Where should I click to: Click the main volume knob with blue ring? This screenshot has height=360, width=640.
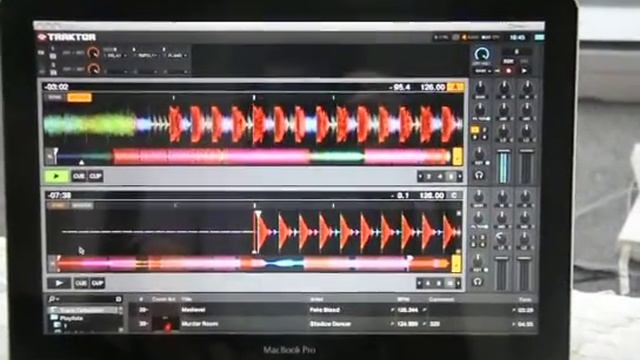tap(482, 55)
